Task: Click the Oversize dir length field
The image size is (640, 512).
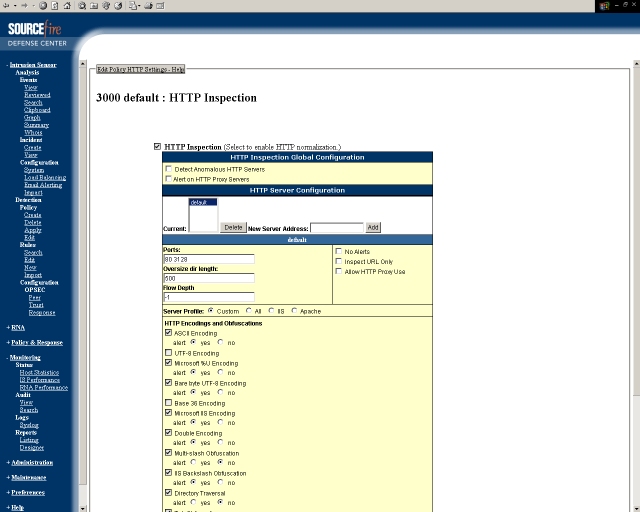Action: (x=209, y=278)
